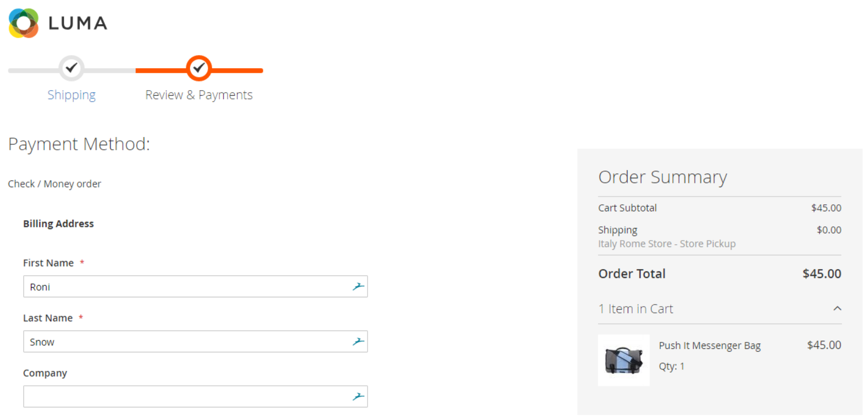Click the Italy Rome Store - Store Pickup text
The width and height of the screenshot is (868, 420).
coord(667,244)
